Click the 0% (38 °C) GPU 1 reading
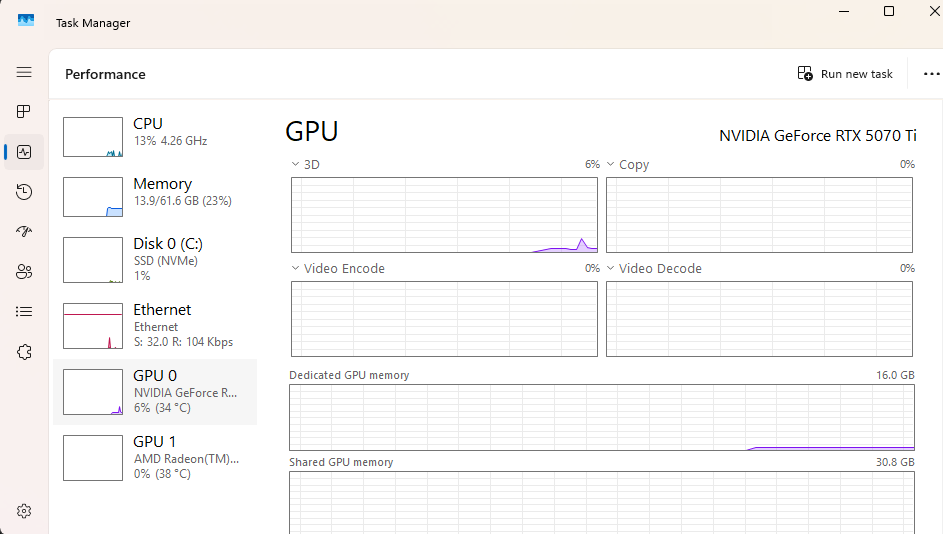 tap(162, 474)
